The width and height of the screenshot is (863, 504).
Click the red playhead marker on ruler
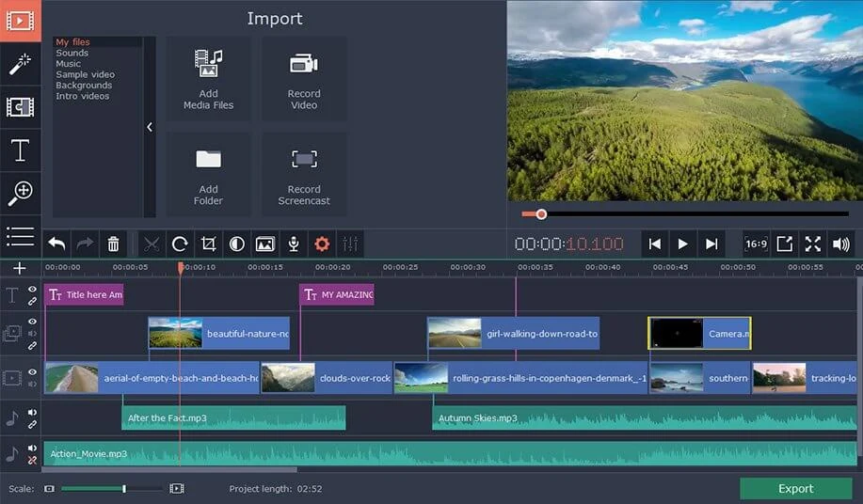181,268
